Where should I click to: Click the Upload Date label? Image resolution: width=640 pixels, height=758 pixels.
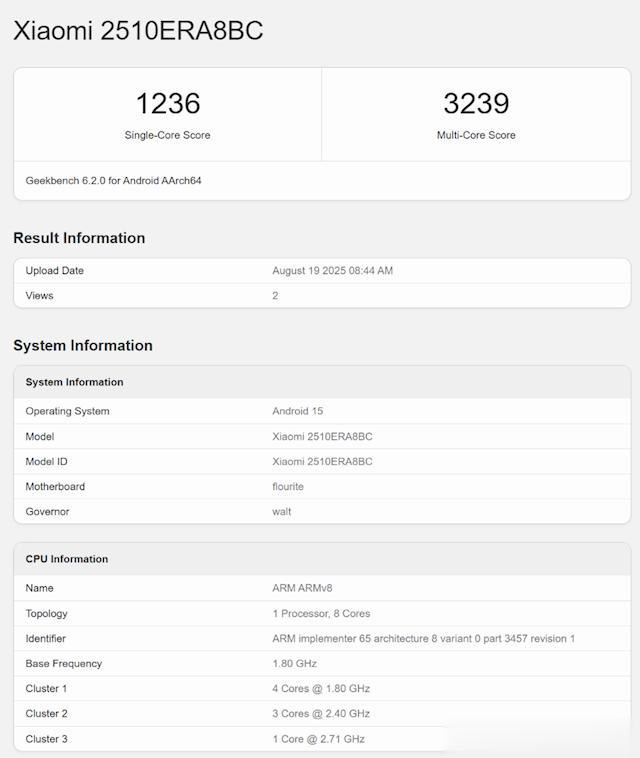click(x=55, y=271)
